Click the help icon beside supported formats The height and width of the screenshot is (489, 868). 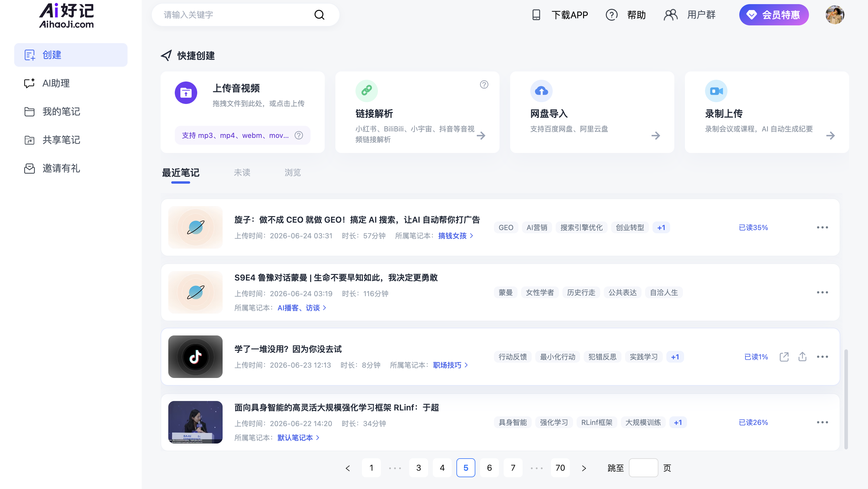pos(298,136)
